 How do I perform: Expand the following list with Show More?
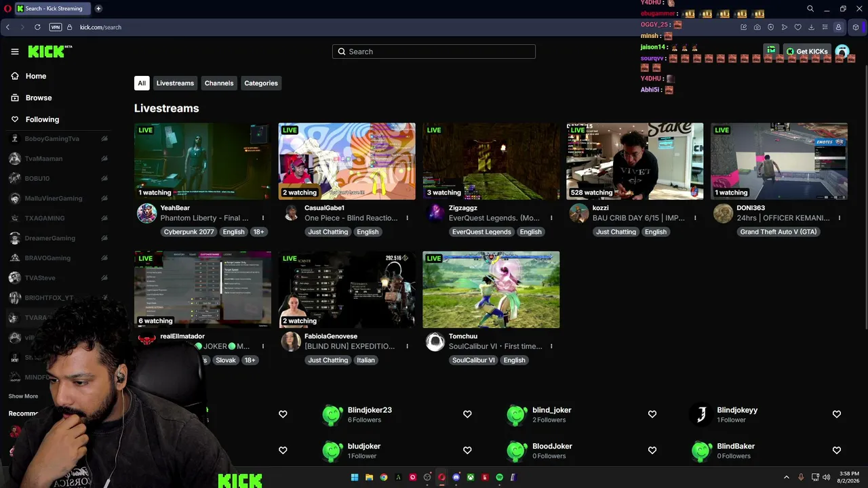pos(23,396)
